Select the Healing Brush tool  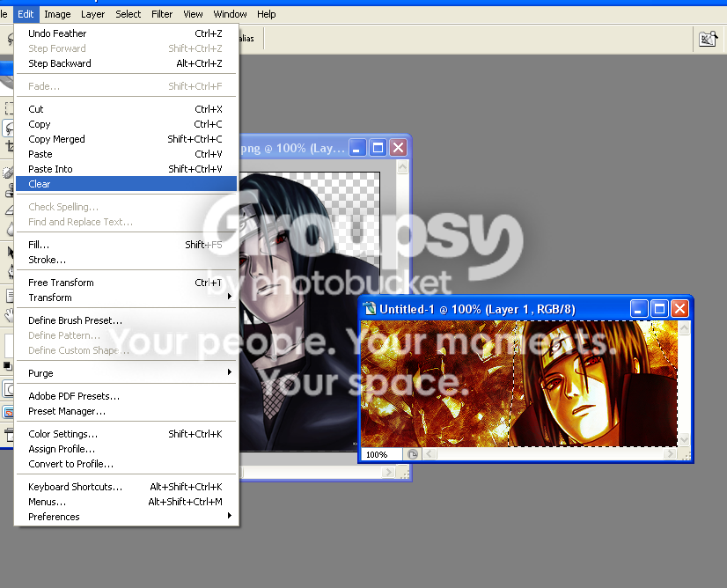pos(8,173)
